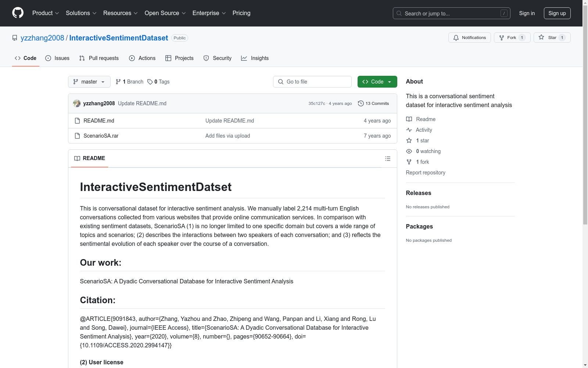Screen dimensions: 588x368
Task: Click the Sign up button
Action: point(557,13)
